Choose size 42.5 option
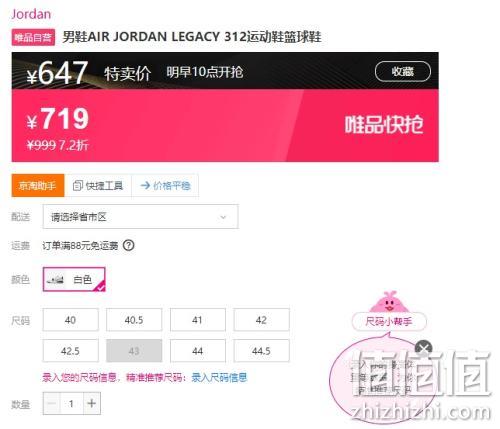 pyautogui.click(x=71, y=351)
